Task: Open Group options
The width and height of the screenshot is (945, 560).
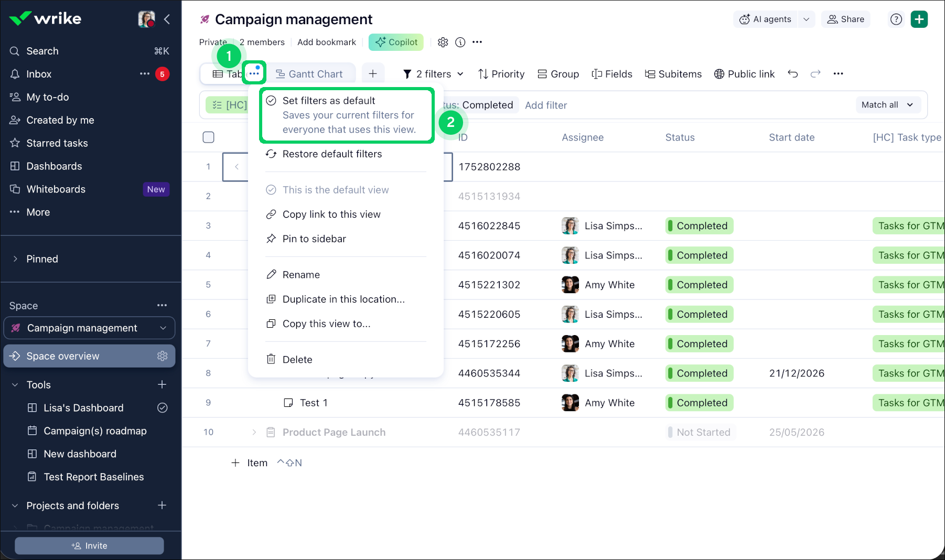Action: (558, 74)
